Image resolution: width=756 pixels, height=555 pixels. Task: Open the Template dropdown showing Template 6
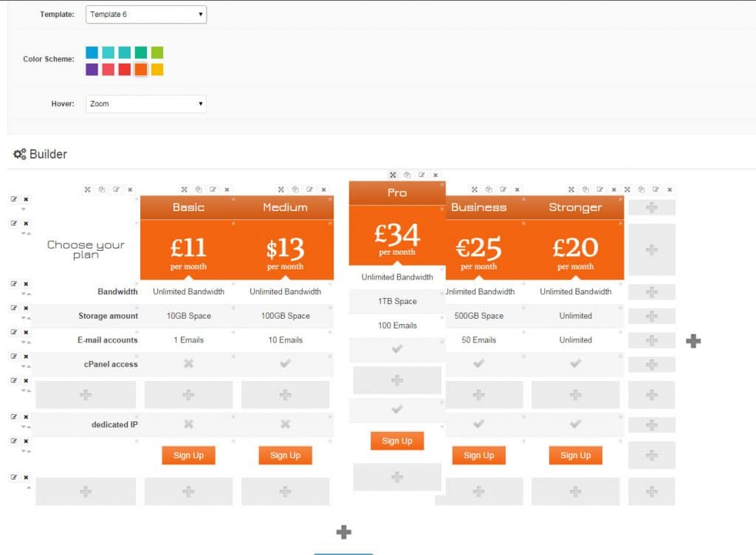point(145,13)
